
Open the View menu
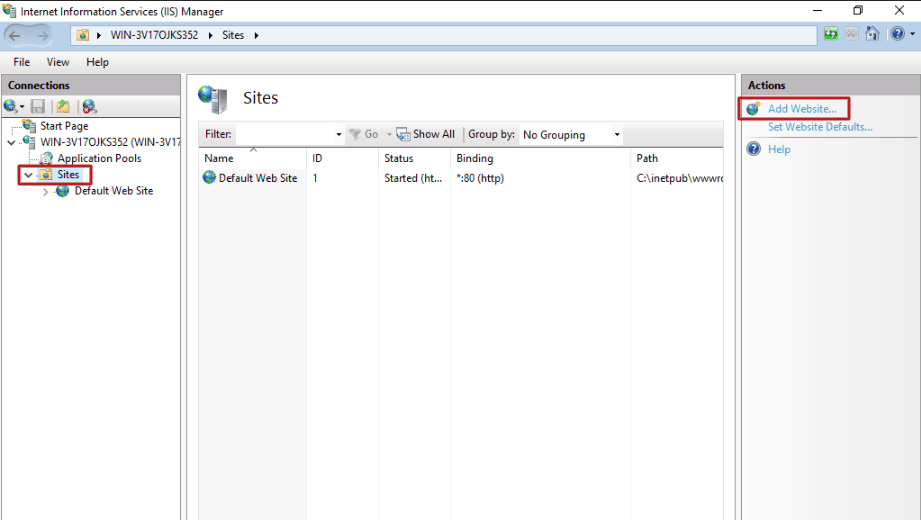click(x=58, y=62)
